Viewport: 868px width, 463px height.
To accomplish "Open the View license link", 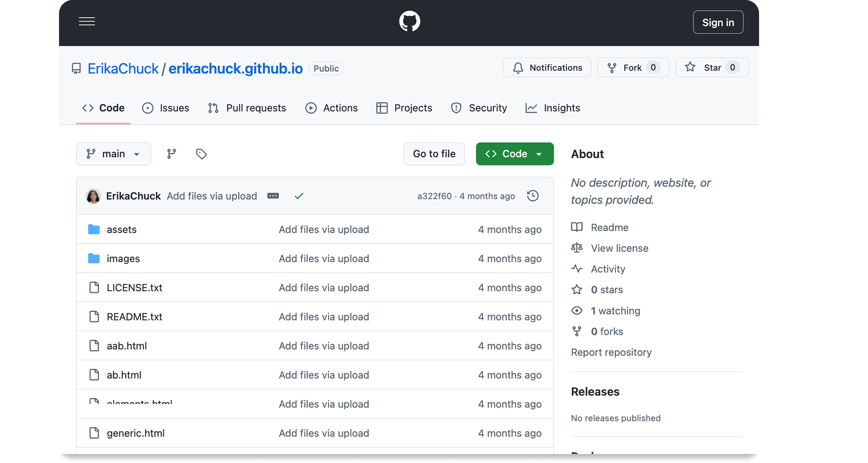I will pos(619,248).
